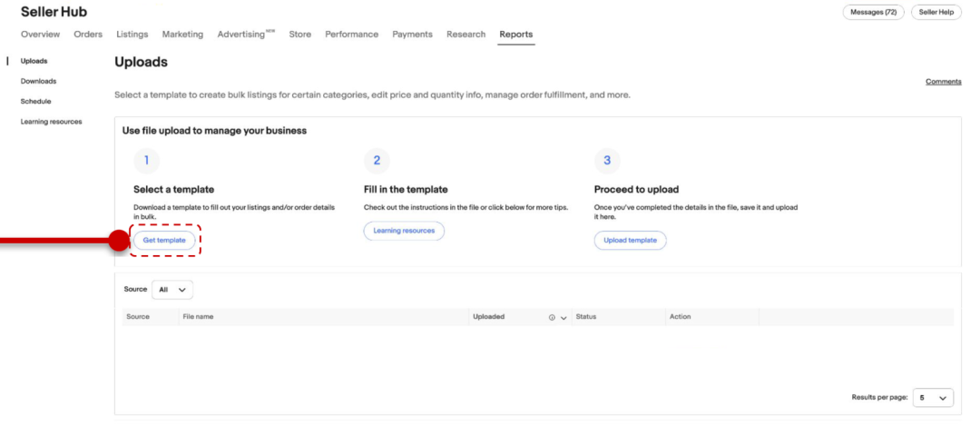
Task: Open the Results per page dropdown
Action: pos(933,397)
